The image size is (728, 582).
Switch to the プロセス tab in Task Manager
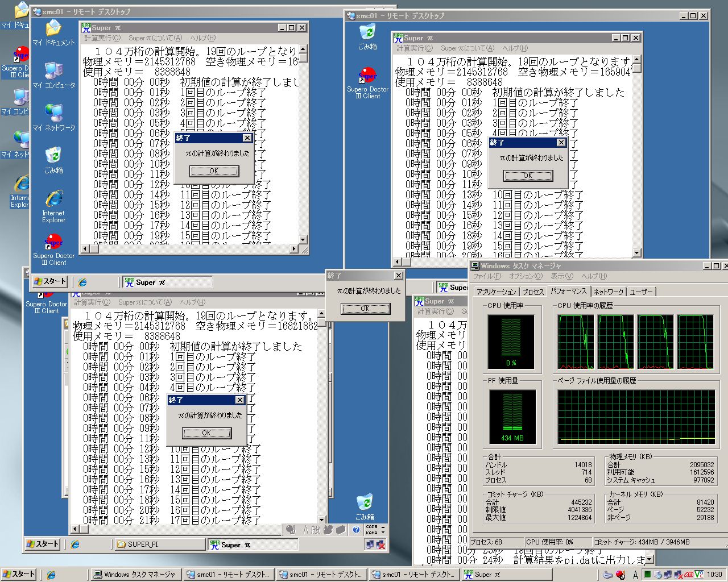click(533, 292)
